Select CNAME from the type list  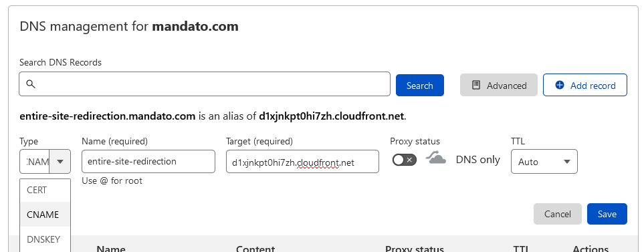pos(45,215)
